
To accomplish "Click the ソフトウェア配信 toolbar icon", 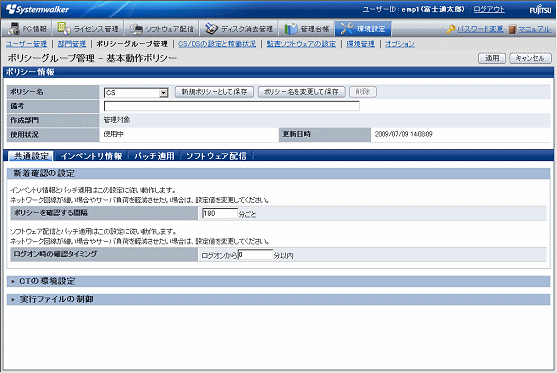I will 136,29.
